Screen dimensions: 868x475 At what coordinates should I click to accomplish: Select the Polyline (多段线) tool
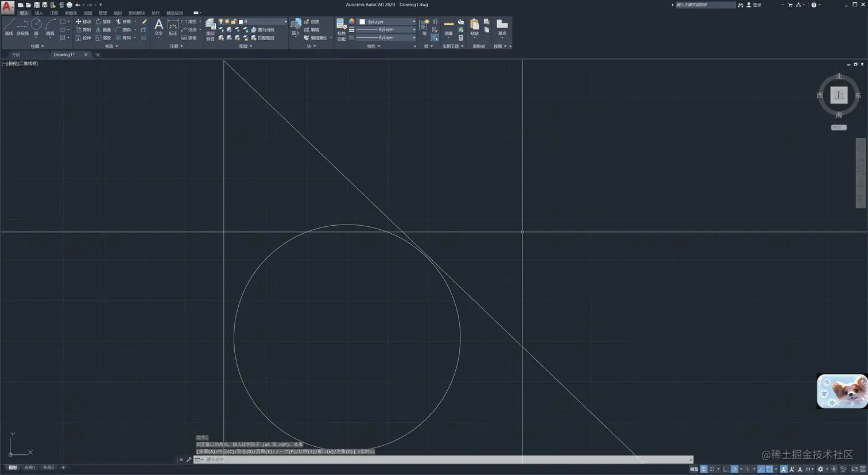coord(22,26)
